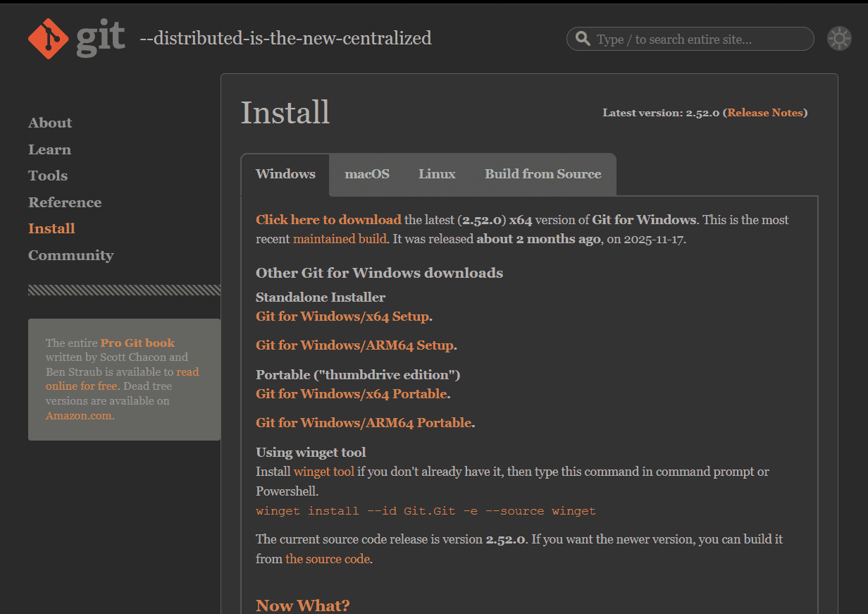This screenshot has width=868, height=614.
Task: Download Git for Windows/x64 Setup
Action: 342,317
